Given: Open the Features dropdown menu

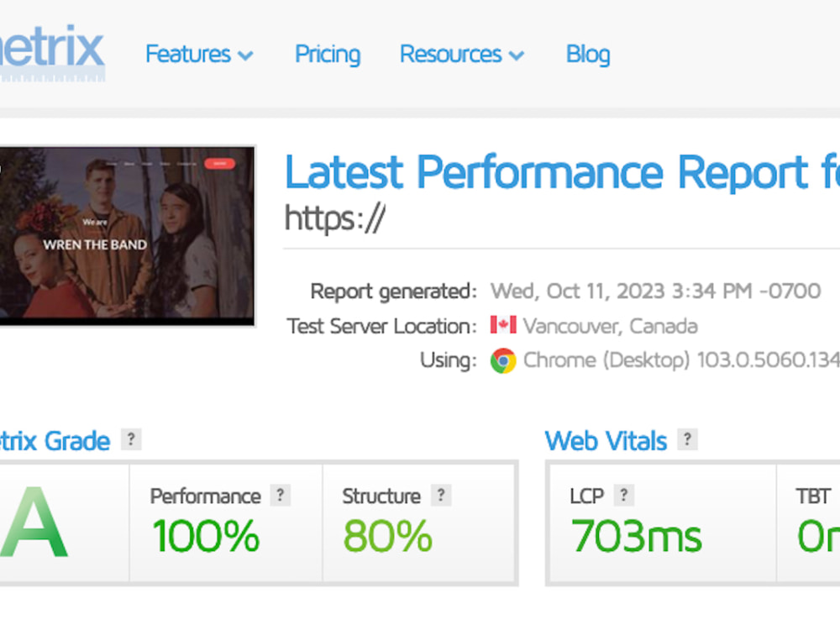Looking at the screenshot, I should [199, 54].
